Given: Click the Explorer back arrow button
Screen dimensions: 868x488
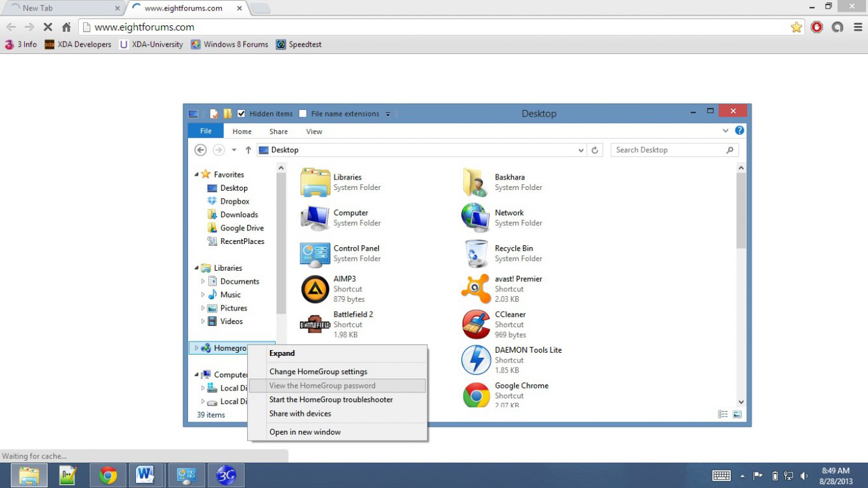Looking at the screenshot, I should coord(200,150).
